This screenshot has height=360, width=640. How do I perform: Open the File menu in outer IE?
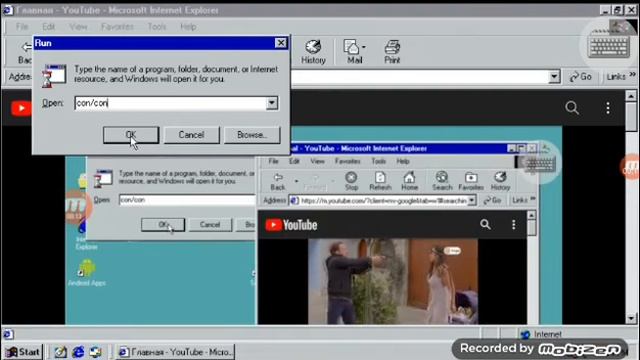[22, 27]
